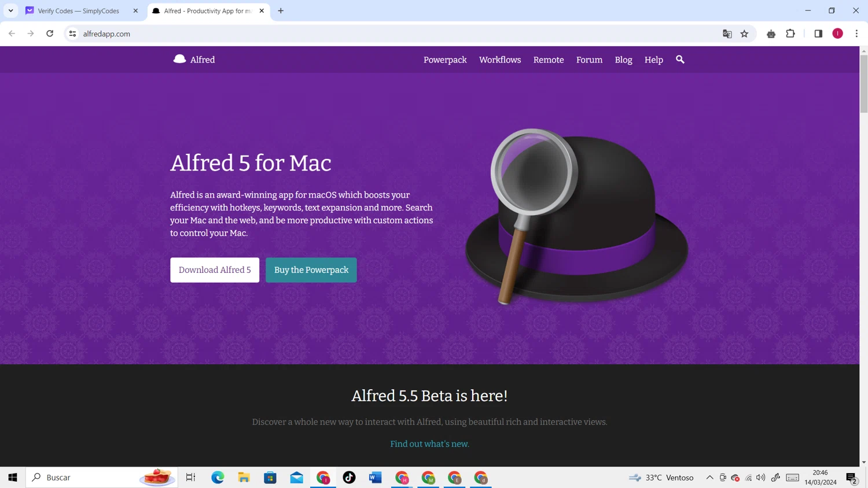Open TikTok from taskbar
This screenshot has width=868, height=488.
[349, 478]
